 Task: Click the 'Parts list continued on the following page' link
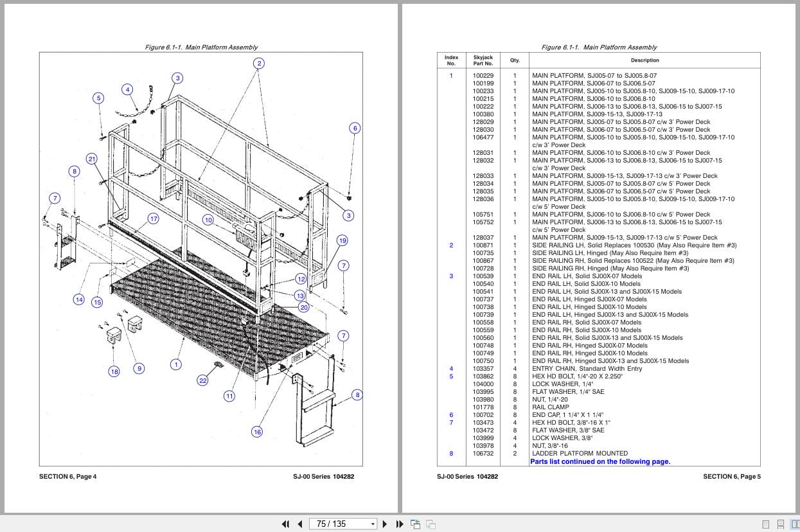pos(600,461)
